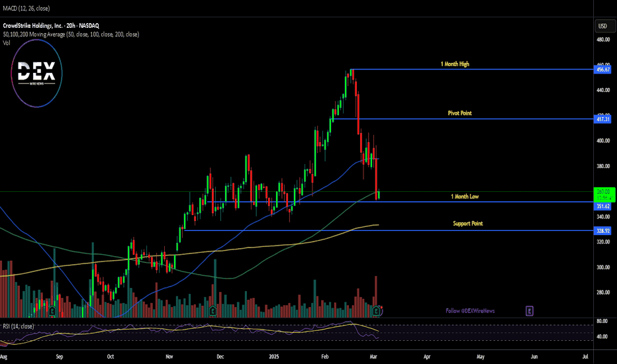Click the earnings E marker near September
Image resolution: width=617 pixels, height=364 pixels.
click(x=52, y=311)
